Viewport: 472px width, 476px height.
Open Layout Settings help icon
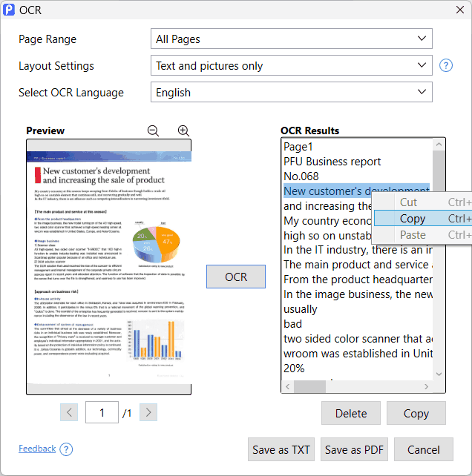[446, 65]
